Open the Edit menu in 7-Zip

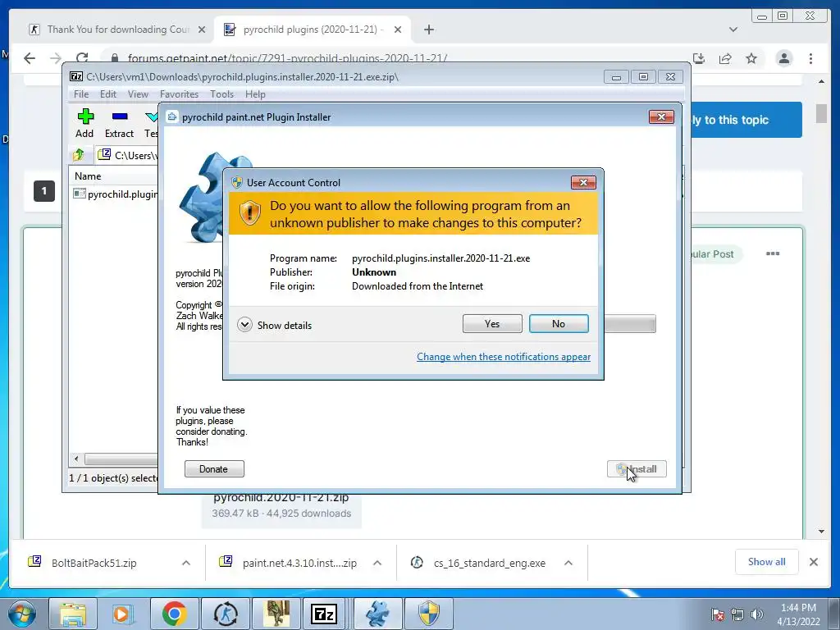pos(107,94)
